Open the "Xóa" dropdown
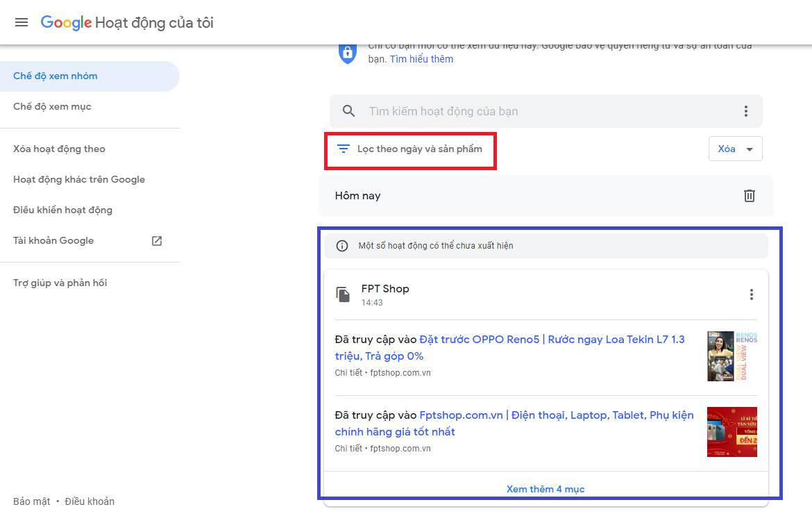 (735, 148)
